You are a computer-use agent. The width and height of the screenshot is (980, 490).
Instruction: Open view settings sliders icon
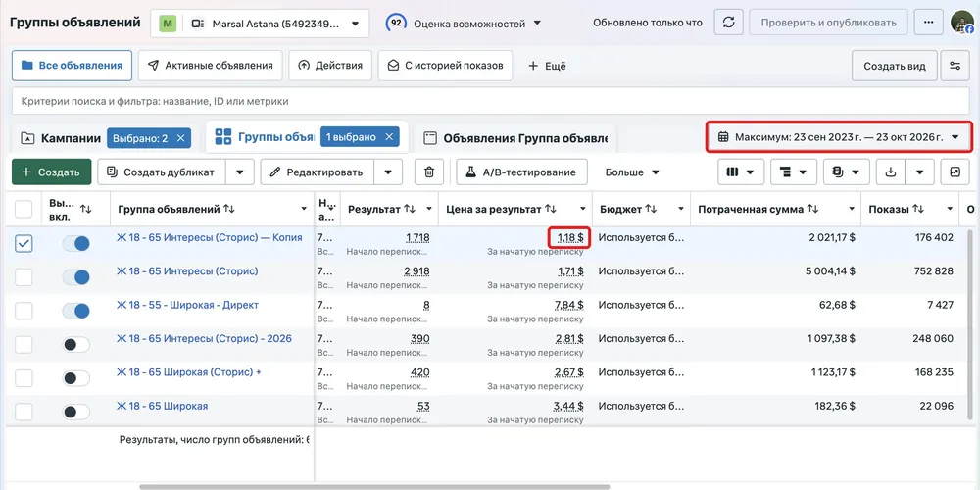955,66
